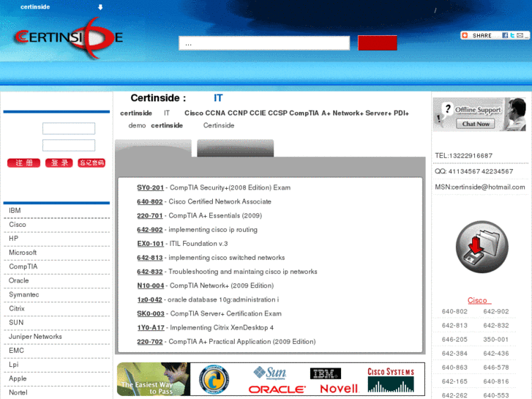Open 640-816 in right Cisco list

tap(495, 381)
